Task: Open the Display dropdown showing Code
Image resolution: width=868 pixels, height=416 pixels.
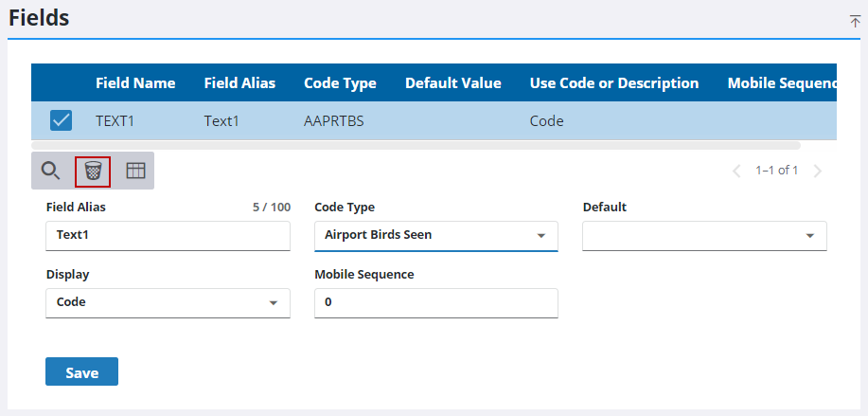Action: [x=168, y=303]
